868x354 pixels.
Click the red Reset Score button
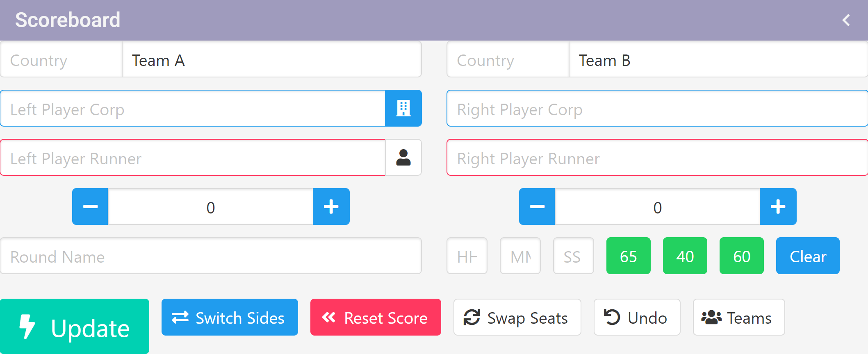[x=375, y=318]
